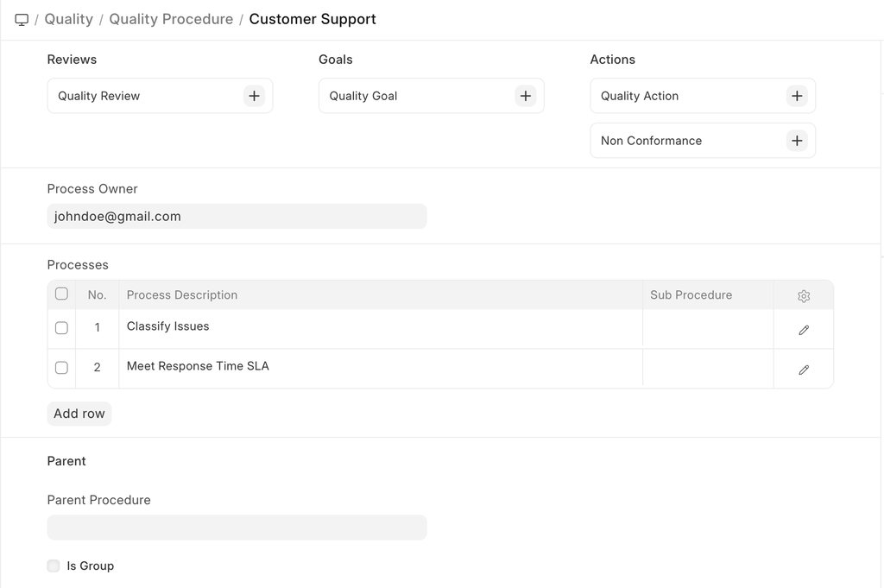
Task: Add a new Quality Action with plus icon
Action: tap(797, 96)
